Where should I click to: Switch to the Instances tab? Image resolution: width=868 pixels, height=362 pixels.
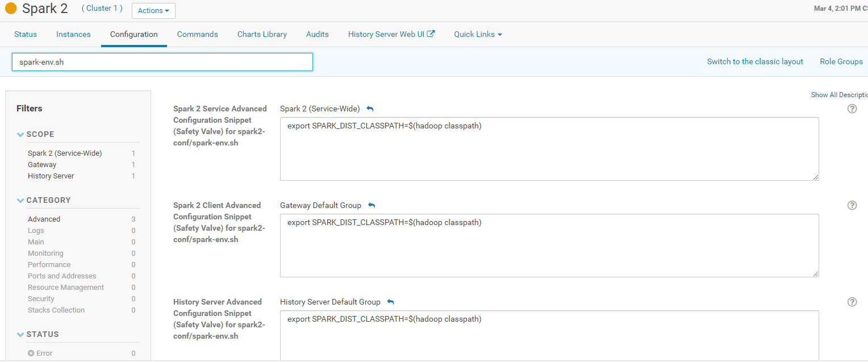point(73,34)
